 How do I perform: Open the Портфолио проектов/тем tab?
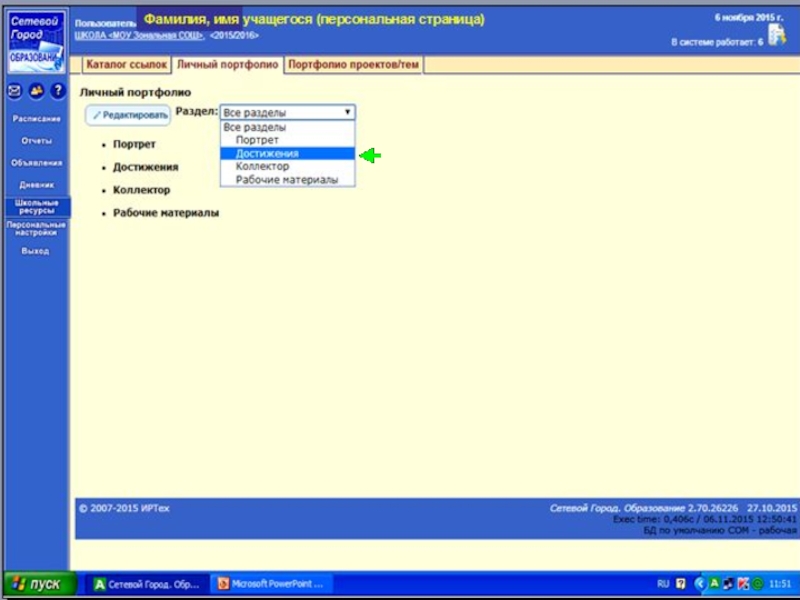[x=353, y=65]
